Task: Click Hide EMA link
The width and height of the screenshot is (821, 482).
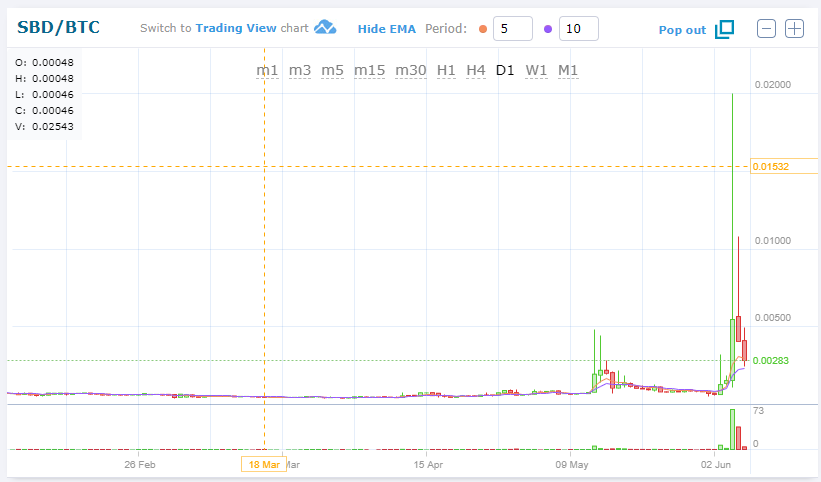Action: pyautogui.click(x=386, y=29)
